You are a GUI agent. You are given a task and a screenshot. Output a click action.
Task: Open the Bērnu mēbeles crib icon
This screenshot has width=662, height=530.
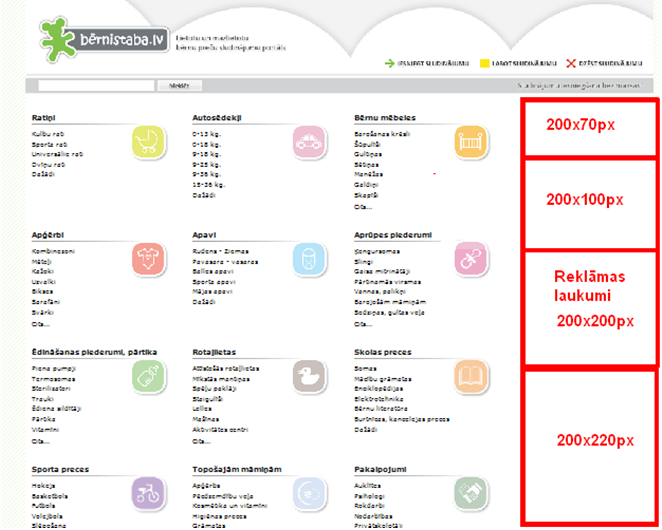coord(470,142)
